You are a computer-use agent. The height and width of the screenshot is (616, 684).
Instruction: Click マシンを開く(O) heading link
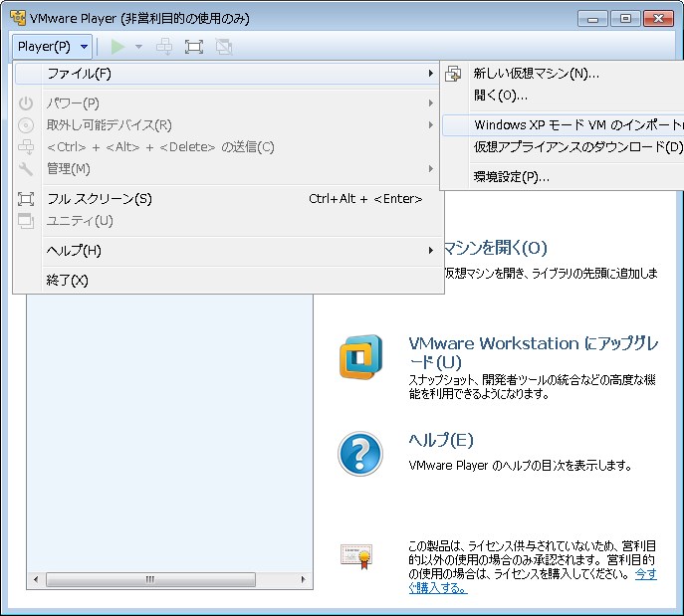[x=496, y=248]
